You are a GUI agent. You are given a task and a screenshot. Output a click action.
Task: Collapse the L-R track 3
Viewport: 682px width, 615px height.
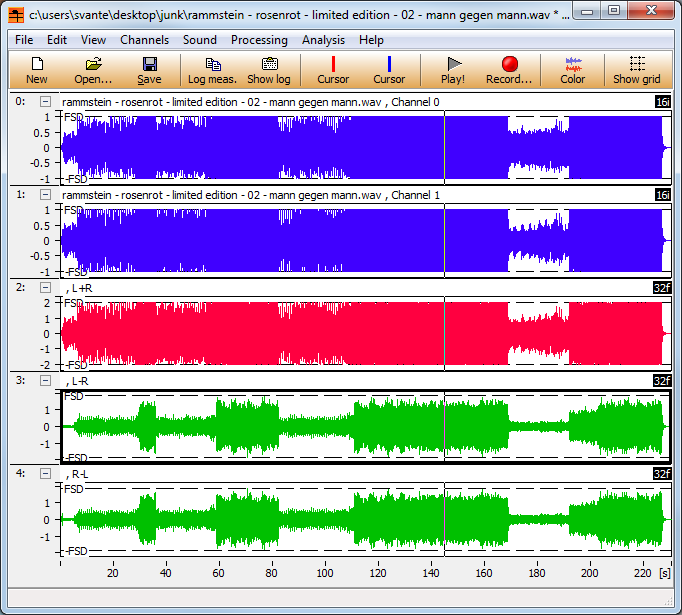pyautogui.click(x=45, y=381)
